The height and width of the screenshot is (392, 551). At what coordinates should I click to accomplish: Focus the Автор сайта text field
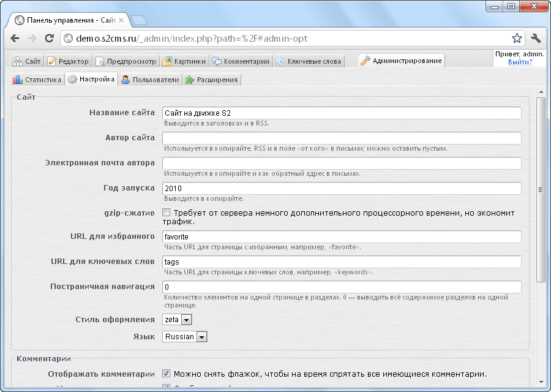342,138
